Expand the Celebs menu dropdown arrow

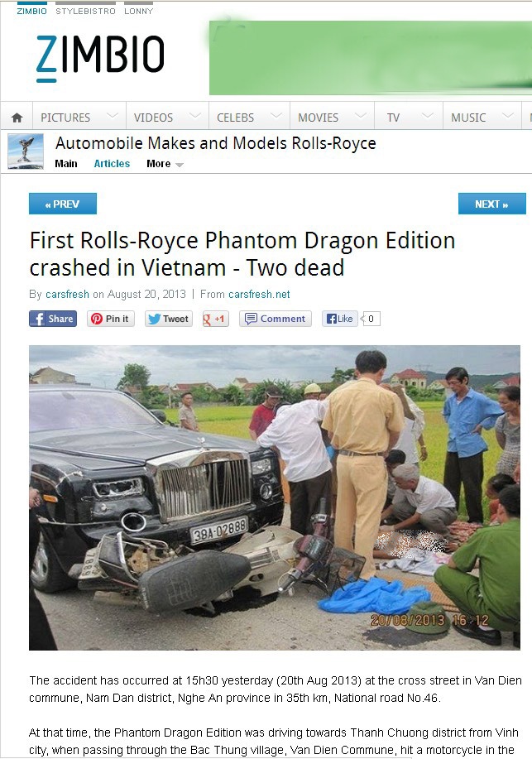pyautogui.click(x=276, y=116)
